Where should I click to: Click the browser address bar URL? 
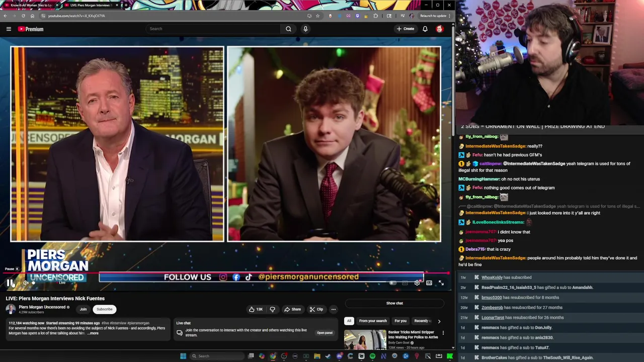pos(76,16)
